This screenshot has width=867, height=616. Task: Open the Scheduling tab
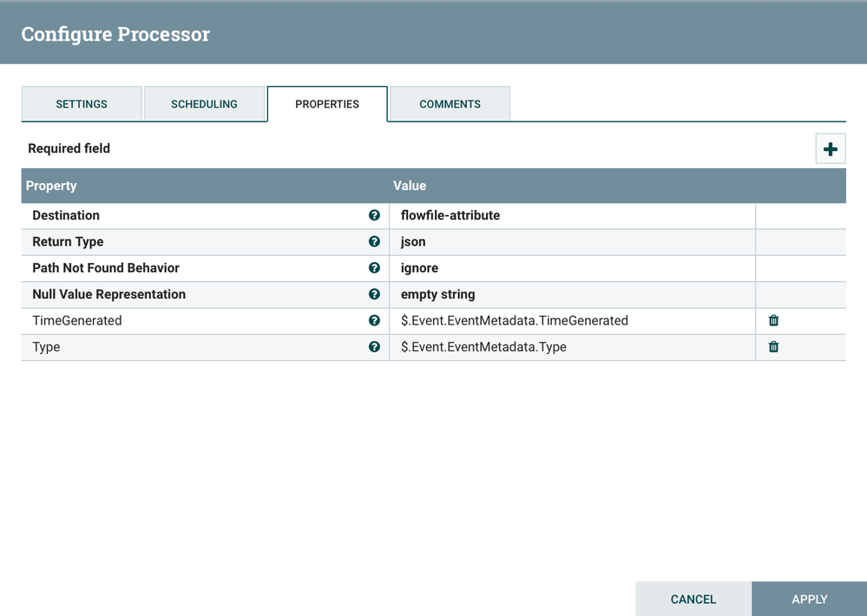coord(204,104)
